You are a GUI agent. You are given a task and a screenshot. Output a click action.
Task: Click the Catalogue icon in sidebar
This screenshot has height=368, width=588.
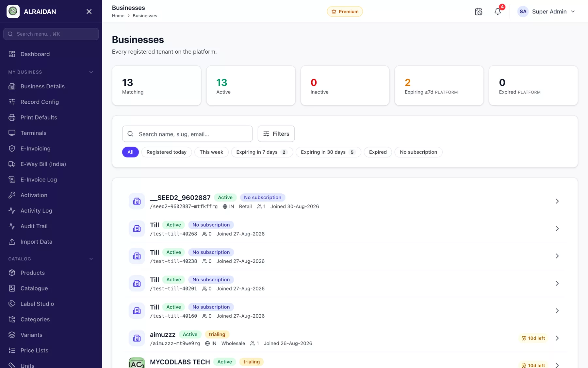(x=12, y=288)
